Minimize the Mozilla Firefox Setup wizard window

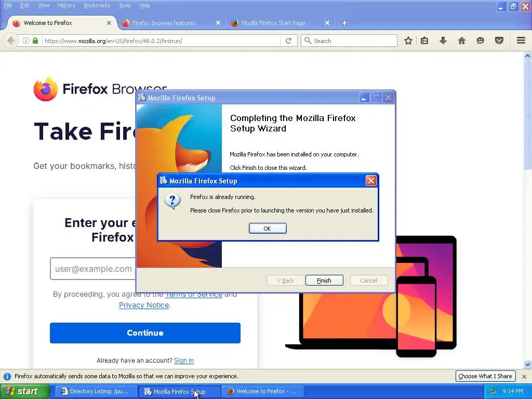click(364, 98)
